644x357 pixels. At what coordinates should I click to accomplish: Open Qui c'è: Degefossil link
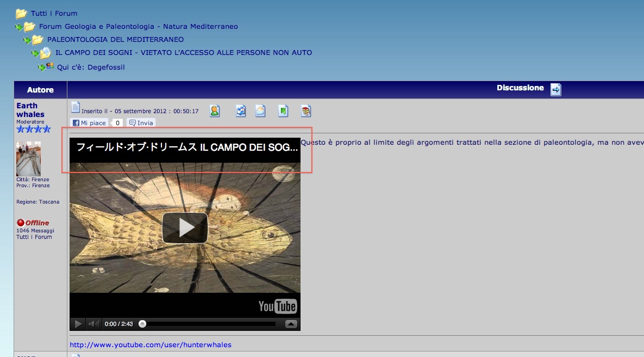(x=91, y=67)
